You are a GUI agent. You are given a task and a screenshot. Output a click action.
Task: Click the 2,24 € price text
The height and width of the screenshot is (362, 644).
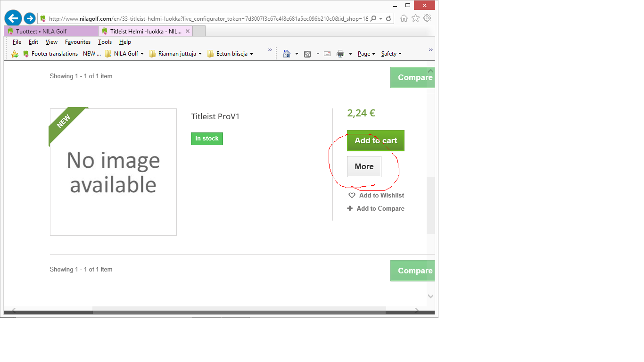coord(361,113)
